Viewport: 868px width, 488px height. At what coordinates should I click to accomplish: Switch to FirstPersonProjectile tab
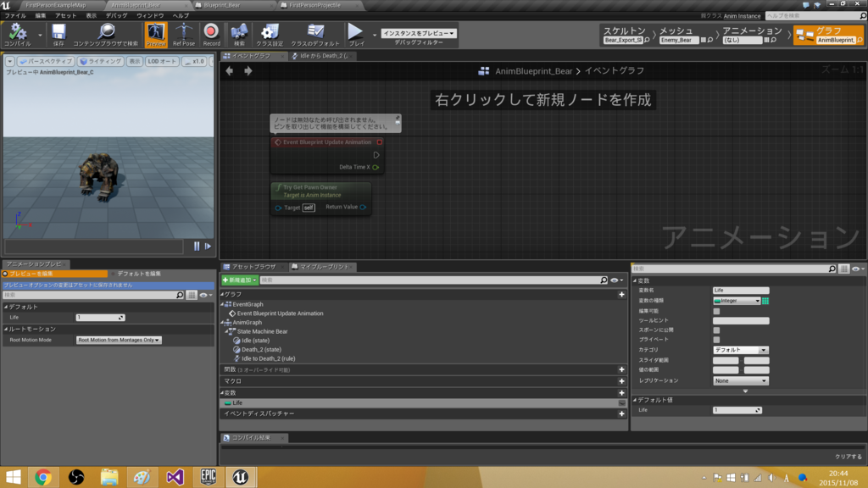point(314,5)
